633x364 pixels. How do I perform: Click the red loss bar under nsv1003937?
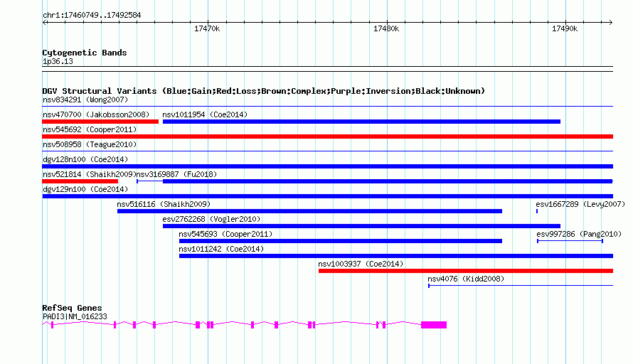pyautogui.click(x=465, y=271)
